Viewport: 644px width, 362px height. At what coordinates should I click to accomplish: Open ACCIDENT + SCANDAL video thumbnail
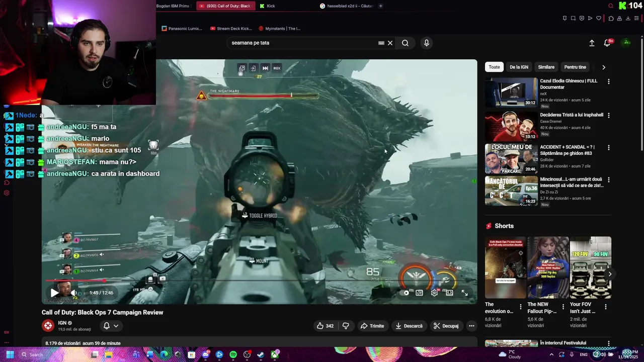point(511,159)
